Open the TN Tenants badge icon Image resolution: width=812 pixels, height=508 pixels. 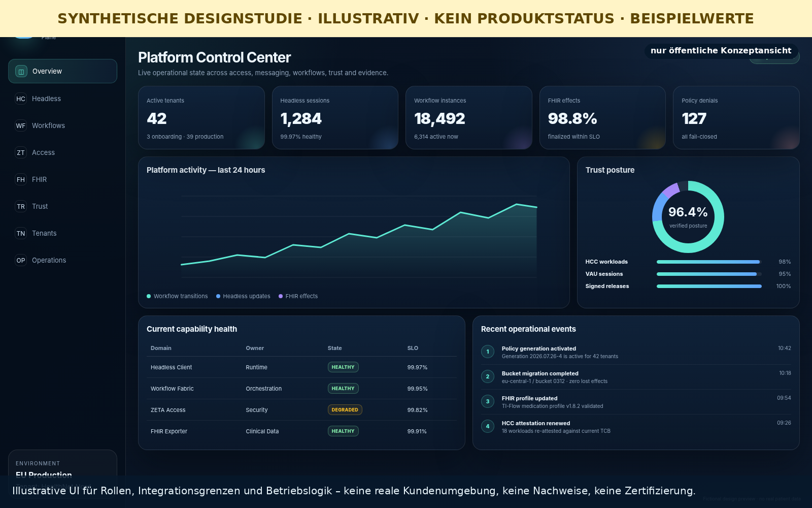click(21, 233)
